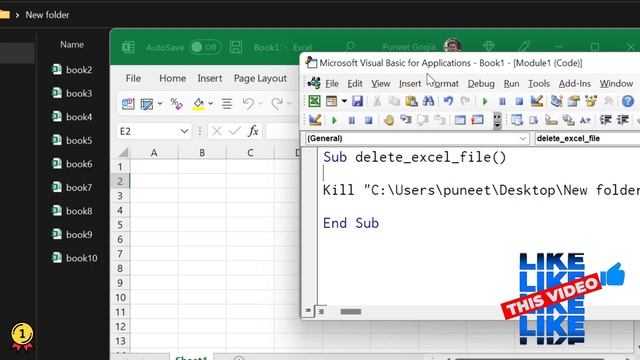
Task: Click Save icon in Excel title bar
Action: pyautogui.click(x=236, y=47)
